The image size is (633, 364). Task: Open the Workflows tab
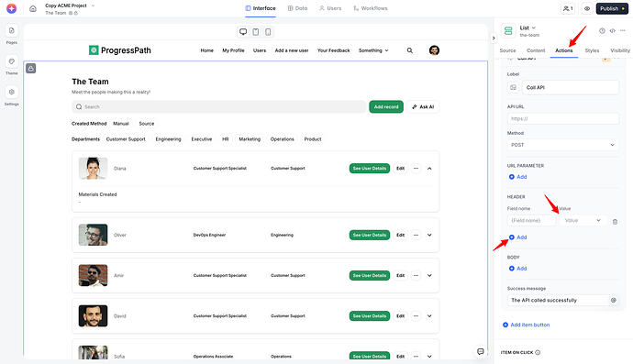point(371,8)
